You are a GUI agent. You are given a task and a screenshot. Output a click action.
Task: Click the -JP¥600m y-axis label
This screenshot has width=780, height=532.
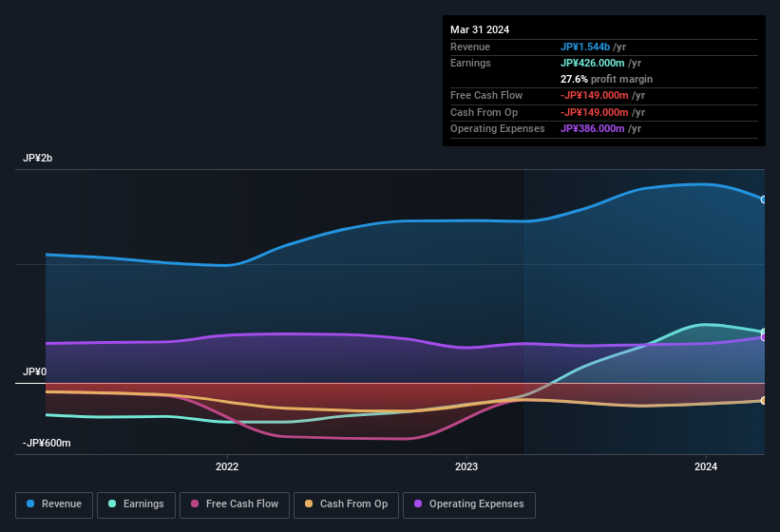47,443
